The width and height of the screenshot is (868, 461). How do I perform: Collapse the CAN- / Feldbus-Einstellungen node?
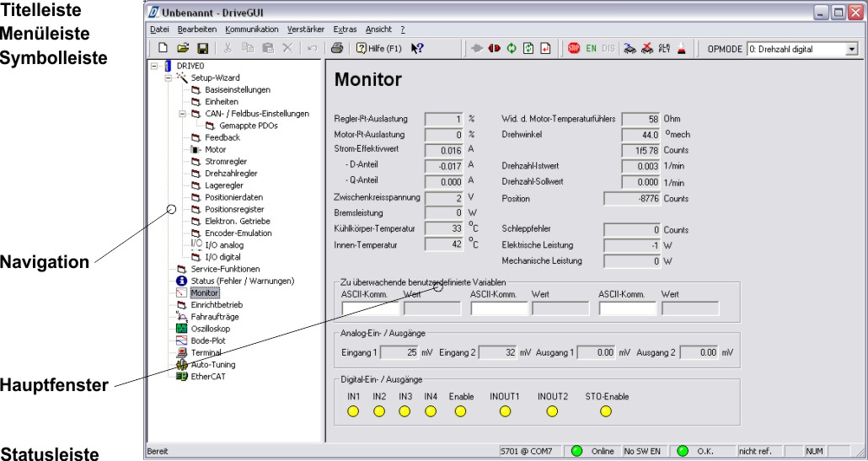coord(182,114)
